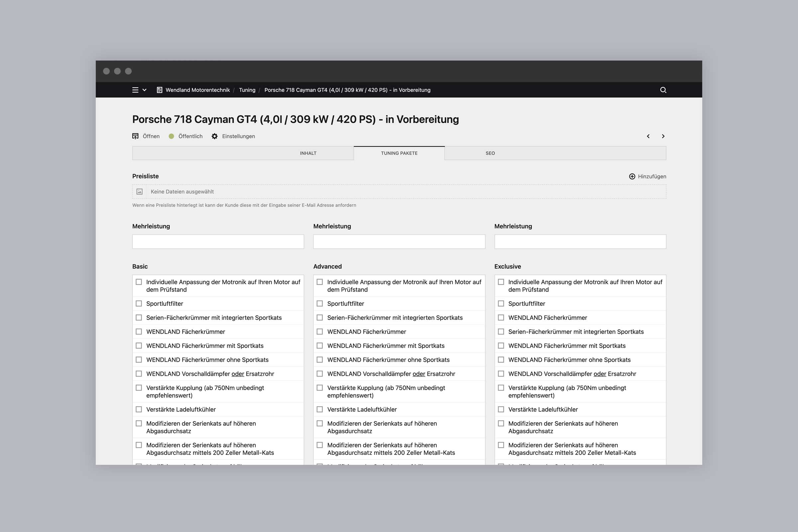
Task: Check Basic Serien-Fächerkrümmer mit integrierten Sportkats
Action: click(x=139, y=318)
